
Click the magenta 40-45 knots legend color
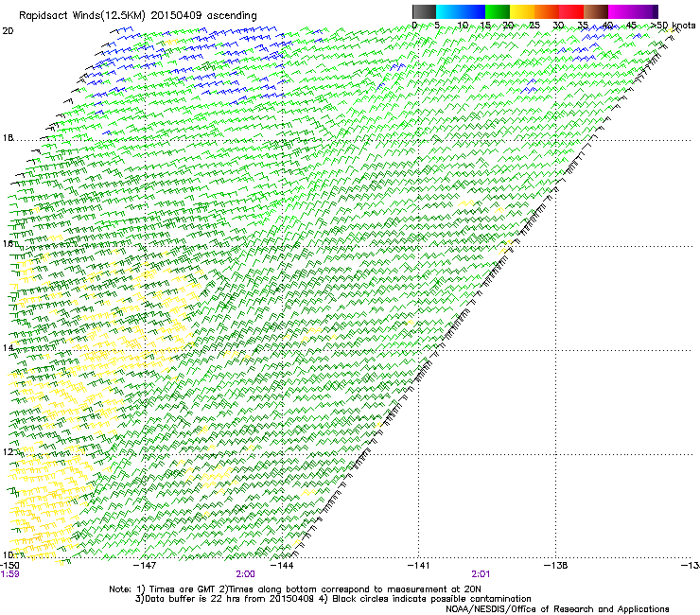(x=621, y=11)
